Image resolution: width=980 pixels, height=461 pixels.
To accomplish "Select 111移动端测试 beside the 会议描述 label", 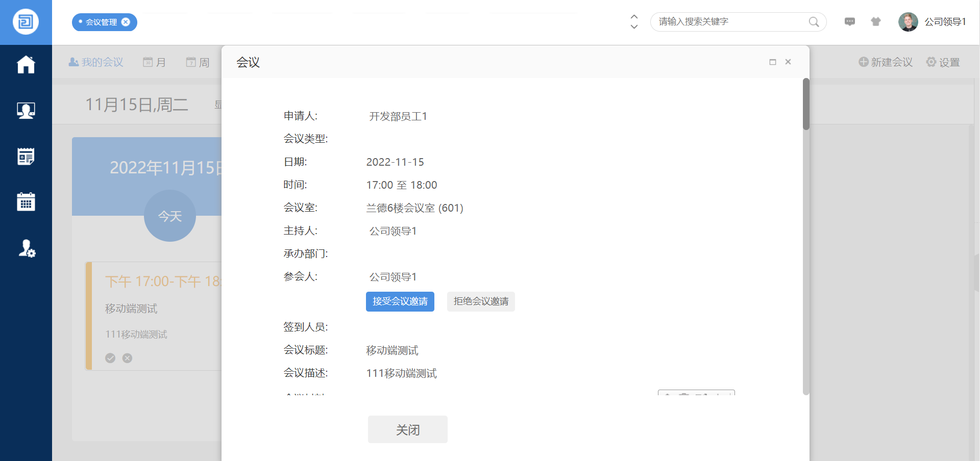I will pyautogui.click(x=402, y=373).
